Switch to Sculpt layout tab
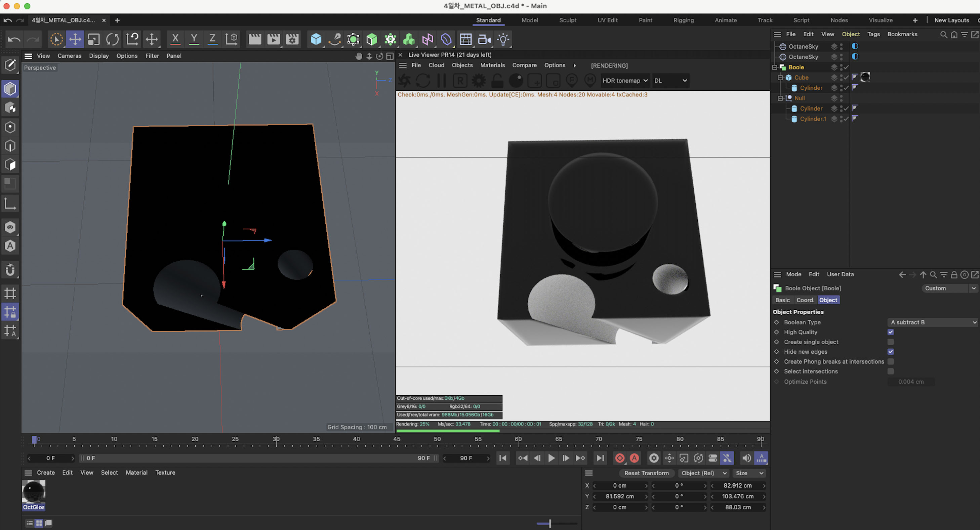 pos(568,20)
